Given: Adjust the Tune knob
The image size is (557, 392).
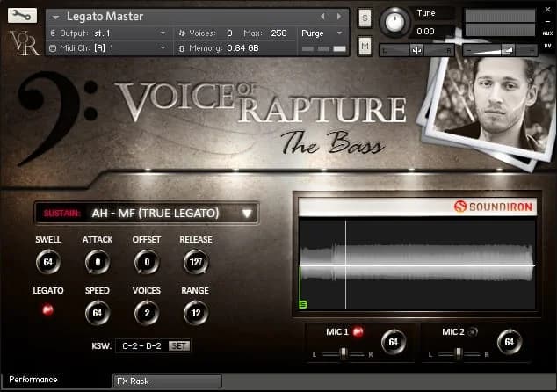Looking at the screenshot, I should 394,22.
